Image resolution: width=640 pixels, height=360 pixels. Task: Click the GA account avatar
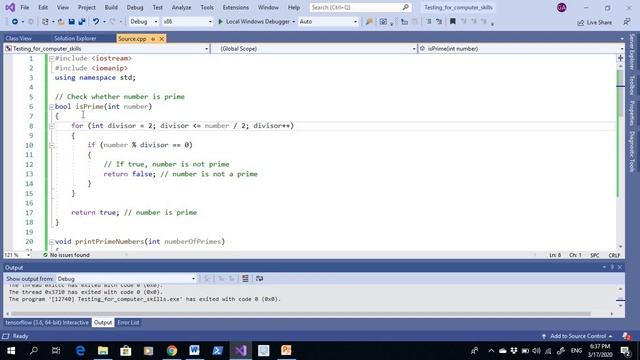click(x=562, y=7)
